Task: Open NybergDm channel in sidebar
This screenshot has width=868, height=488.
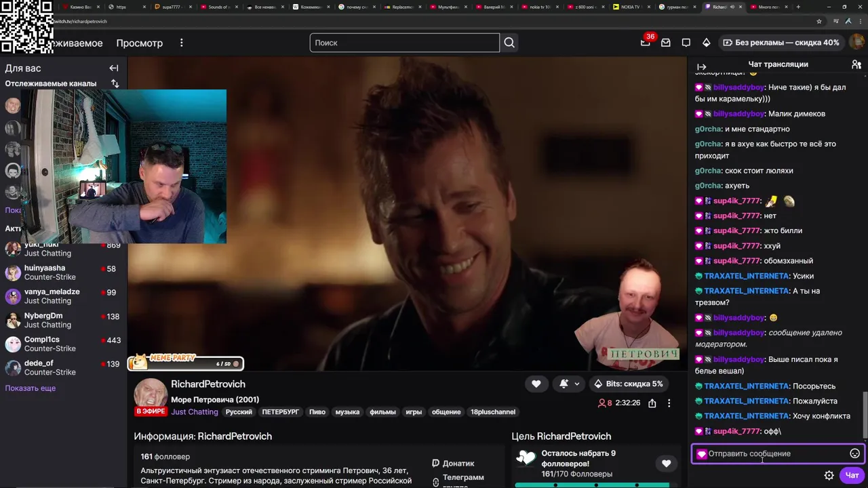Action: [x=62, y=320]
